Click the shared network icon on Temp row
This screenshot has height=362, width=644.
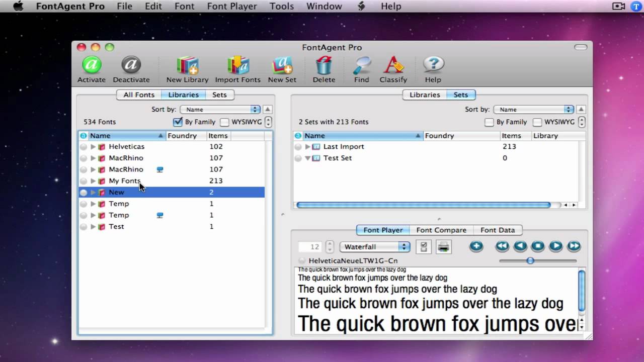click(160, 215)
